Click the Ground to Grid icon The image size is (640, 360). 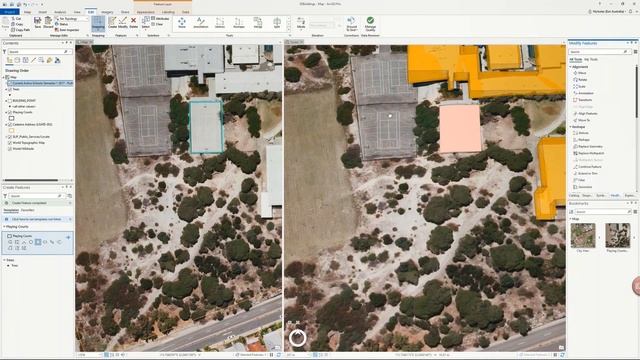point(351,24)
